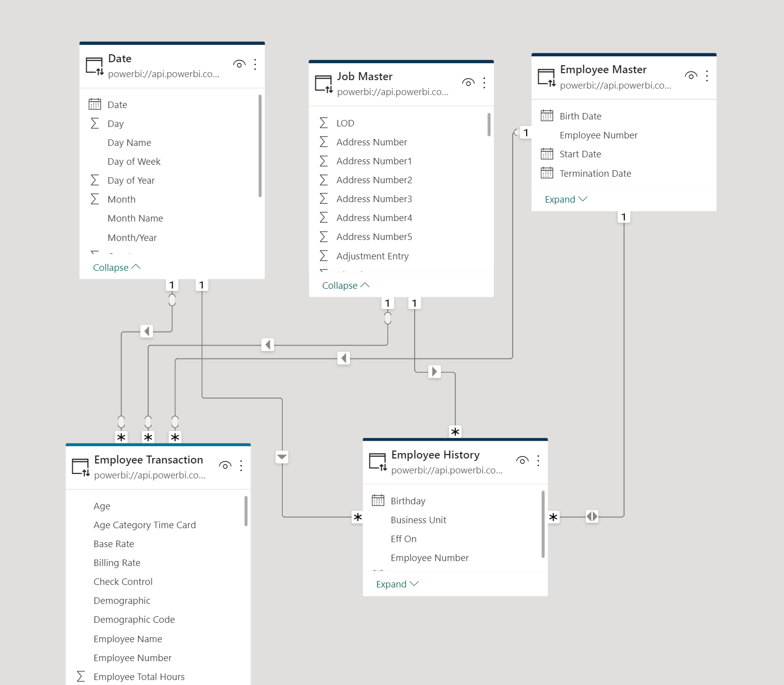Image resolution: width=784 pixels, height=685 pixels.
Task: Select Billing Rate in Employee Transaction
Action: (x=117, y=563)
